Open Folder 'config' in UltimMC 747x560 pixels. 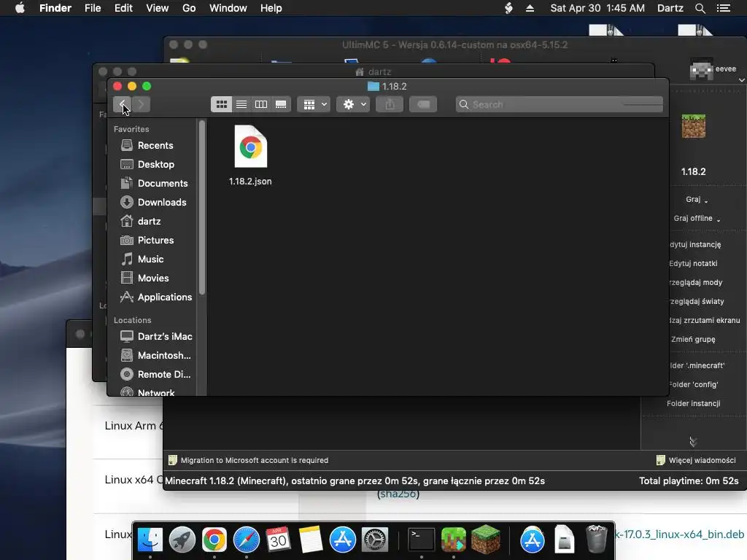(x=693, y=384)
